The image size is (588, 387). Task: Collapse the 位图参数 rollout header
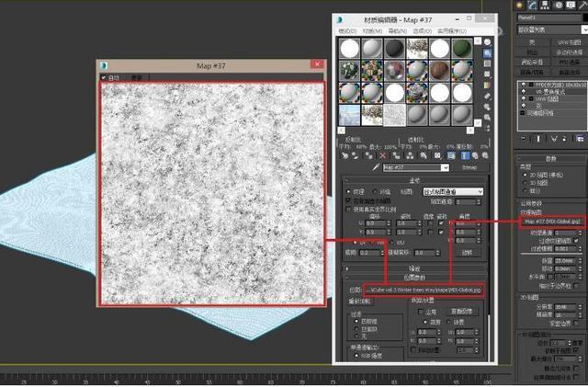tap(415, 278)
